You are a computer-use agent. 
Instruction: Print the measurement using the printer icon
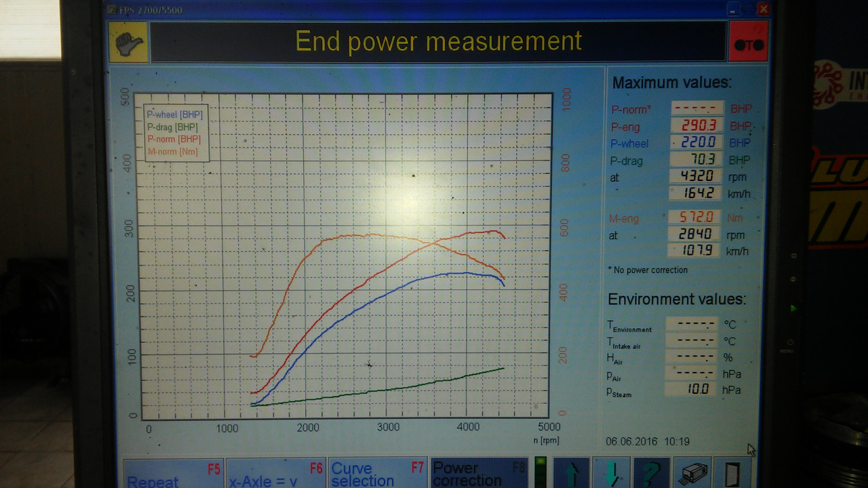692,472
